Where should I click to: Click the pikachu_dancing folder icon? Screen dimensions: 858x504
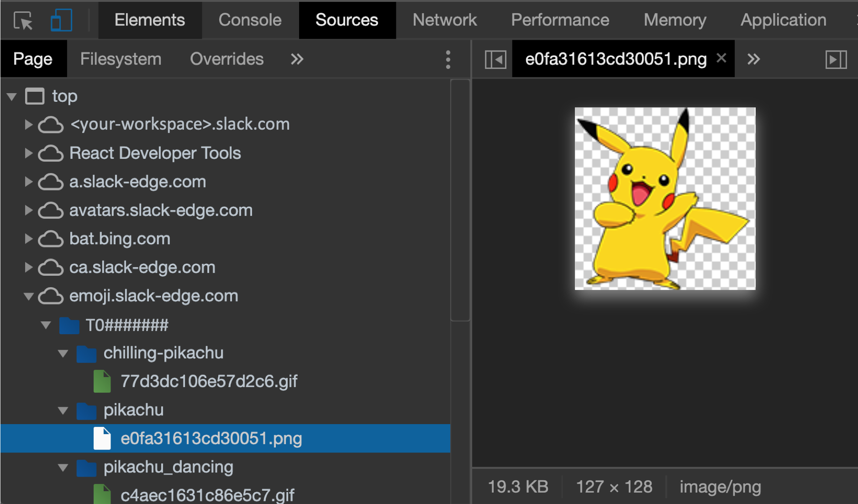coord(86,468)
